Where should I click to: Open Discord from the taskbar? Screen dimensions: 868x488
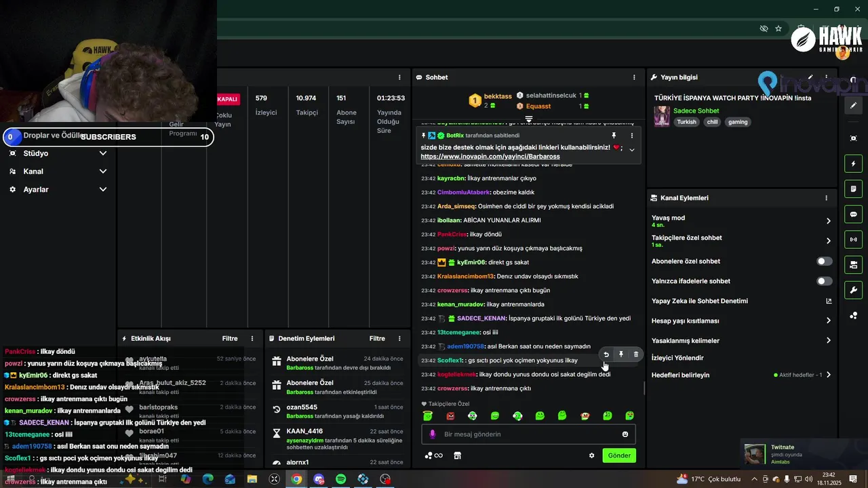[x=319, y=479]
